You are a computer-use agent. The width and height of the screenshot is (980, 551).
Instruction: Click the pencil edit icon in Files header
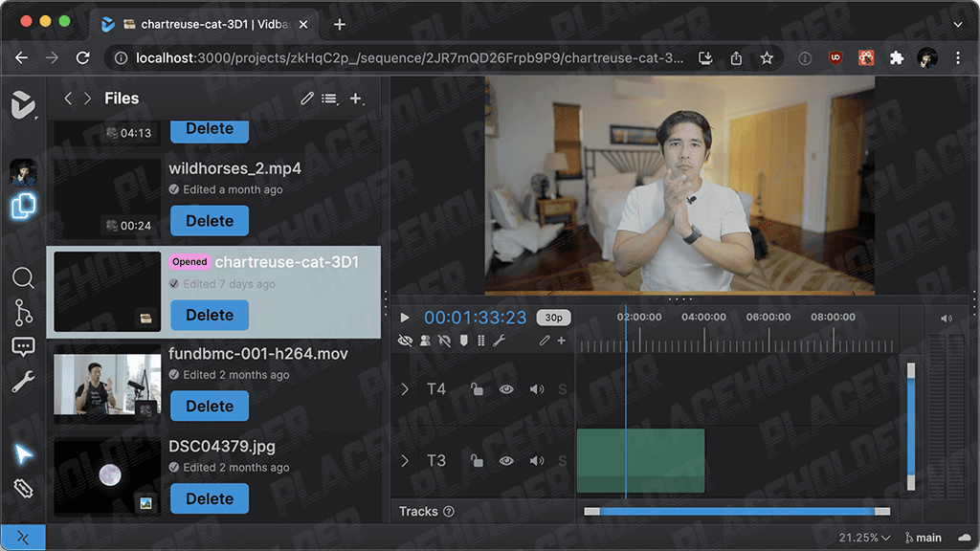click(306, 99)
